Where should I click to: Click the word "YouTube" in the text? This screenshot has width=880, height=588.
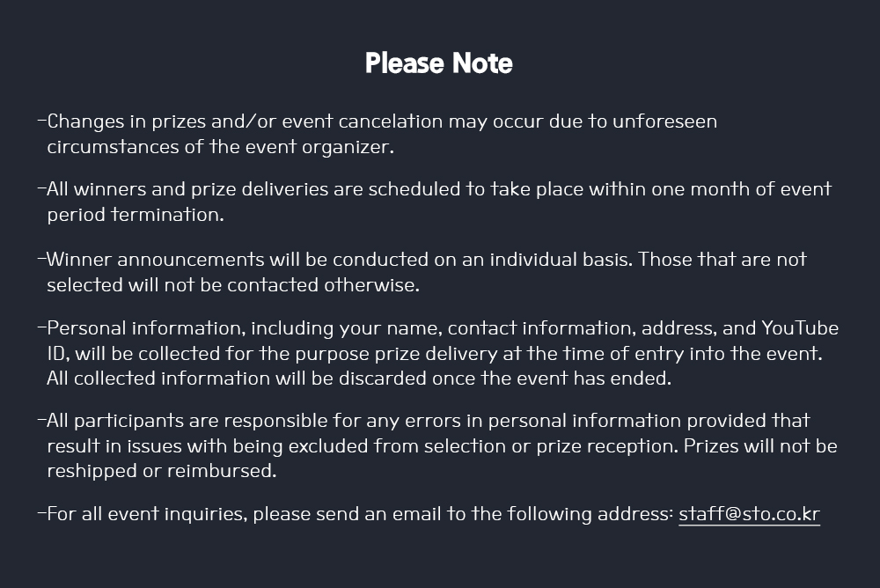point(800,328)
